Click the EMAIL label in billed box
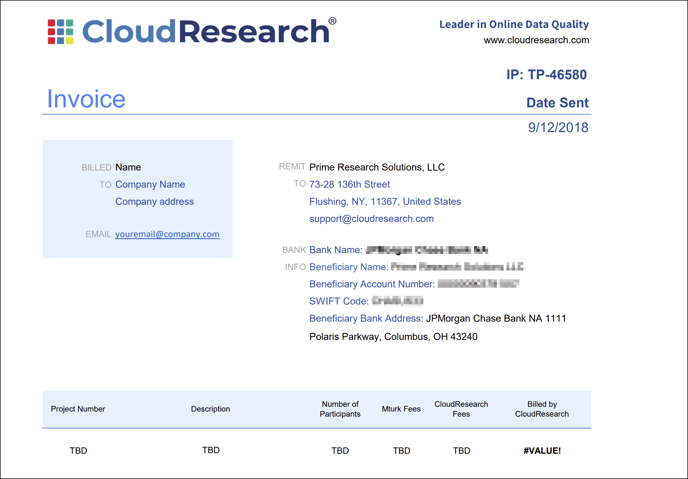 coord(98,234)
